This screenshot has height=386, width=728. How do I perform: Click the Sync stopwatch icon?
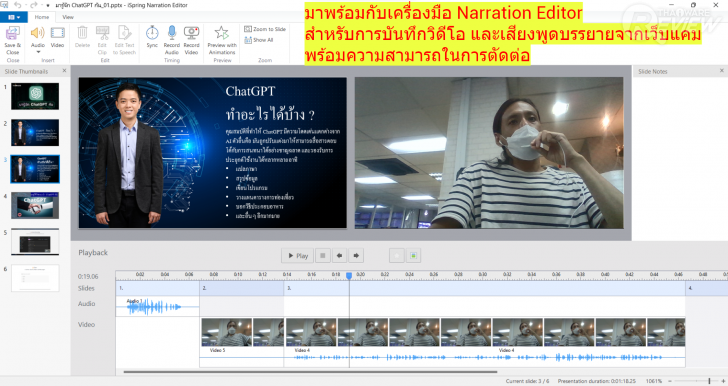[152, 33]
